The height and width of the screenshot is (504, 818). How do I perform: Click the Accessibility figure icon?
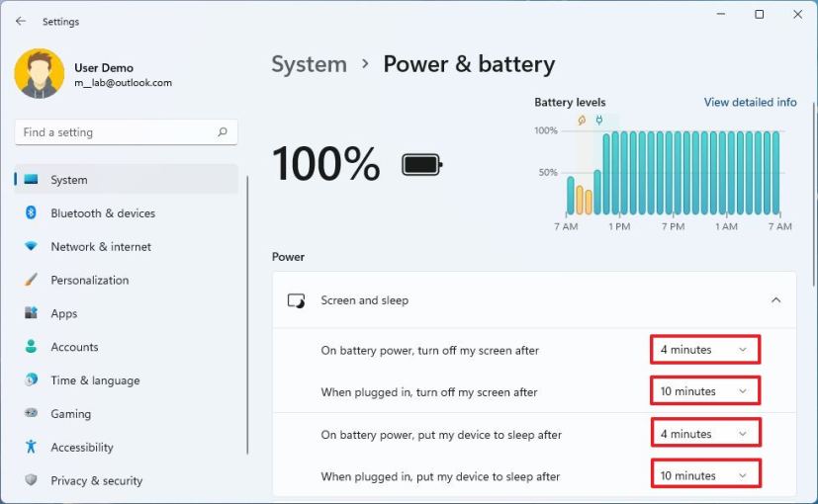click(31, 447)
